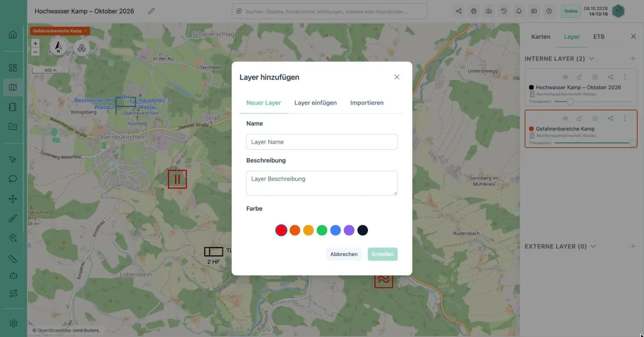Toggle visibility of Hochwasser Kamp – Oktober 2026 layer
This screenshot has height=337, width=644.
pos(565,77)
